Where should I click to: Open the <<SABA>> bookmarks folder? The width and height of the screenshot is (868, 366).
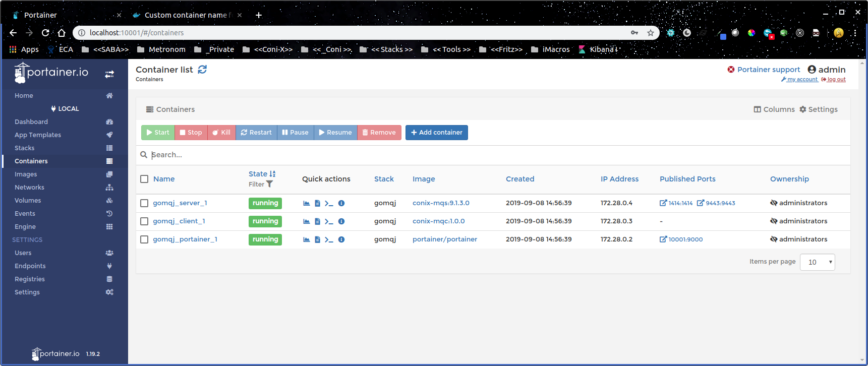pos(105,49)
